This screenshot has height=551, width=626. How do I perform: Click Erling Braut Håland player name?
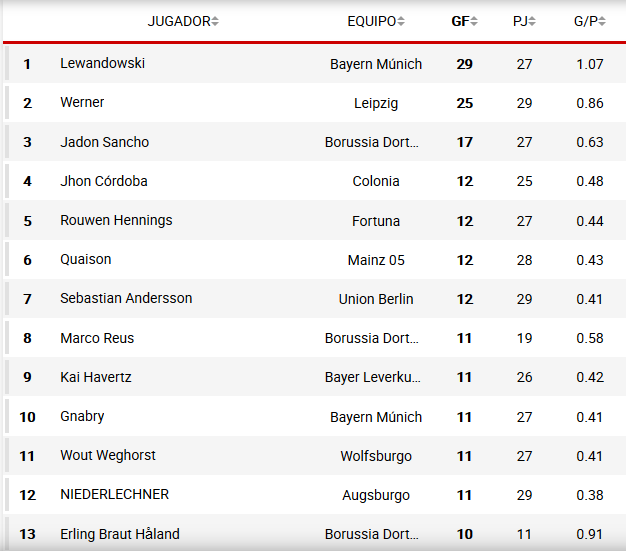120,534
